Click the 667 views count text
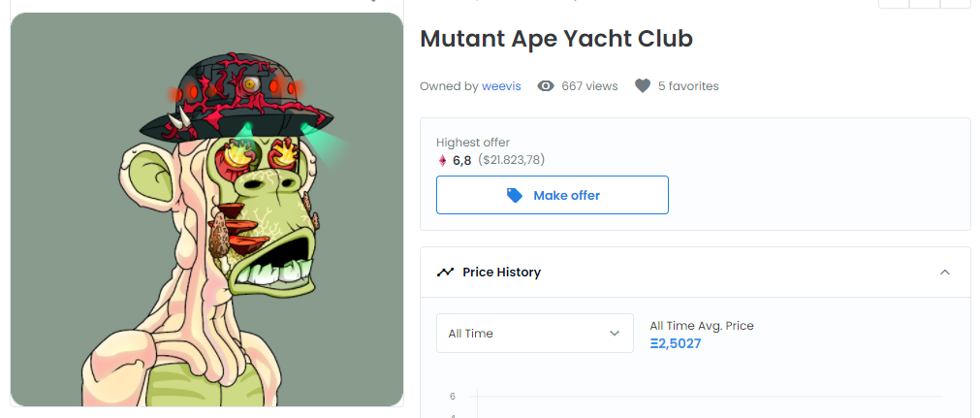This screenshot has width=980, height=418. (x=589, y=86)
